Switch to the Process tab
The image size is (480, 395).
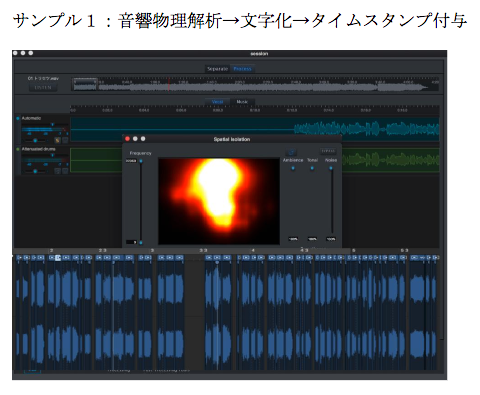coord(242,69)
